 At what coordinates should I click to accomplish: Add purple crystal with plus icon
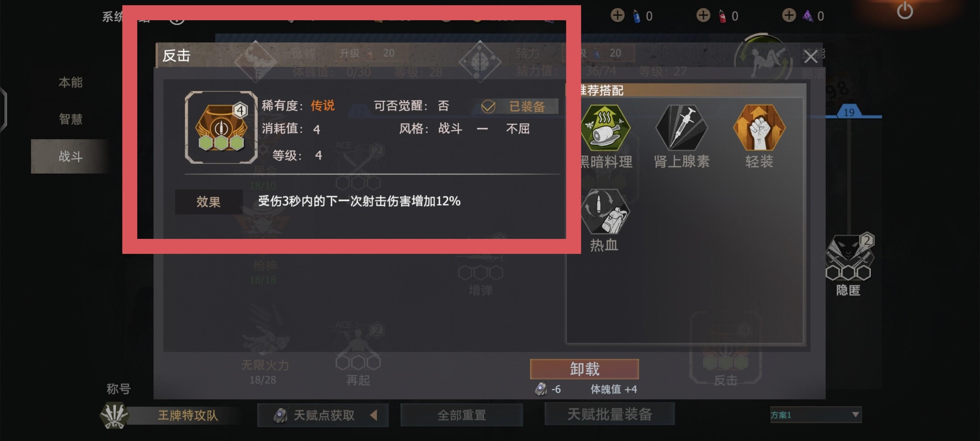tap(789, 16)
